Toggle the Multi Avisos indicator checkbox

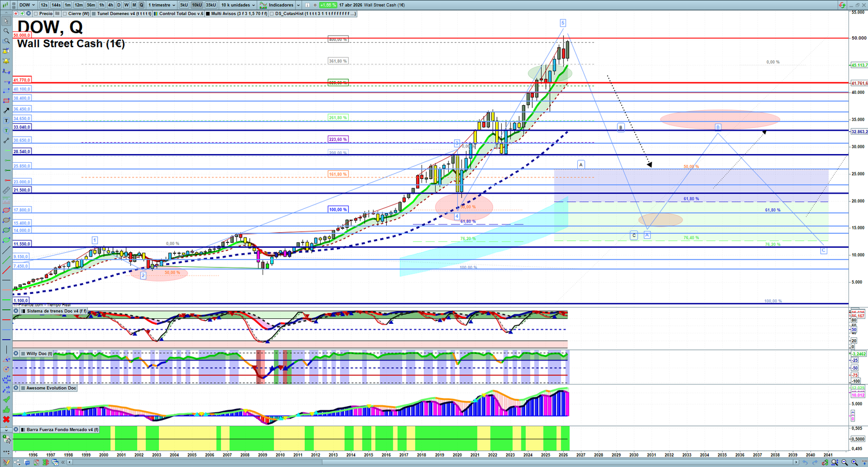(x=208, y=14)
